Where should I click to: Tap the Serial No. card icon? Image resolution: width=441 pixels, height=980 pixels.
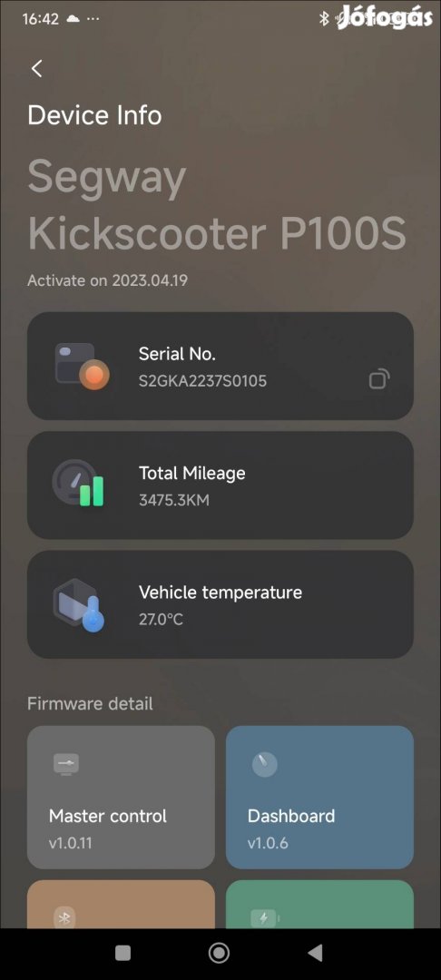coord(82,367)
